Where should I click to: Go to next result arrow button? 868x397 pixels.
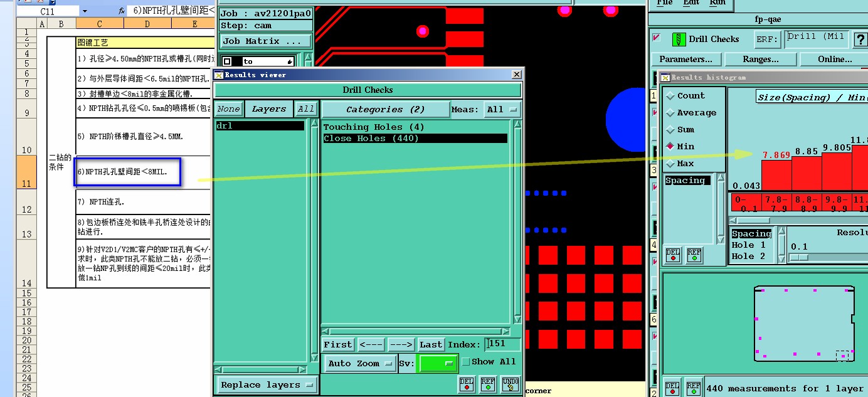[400, 344]
